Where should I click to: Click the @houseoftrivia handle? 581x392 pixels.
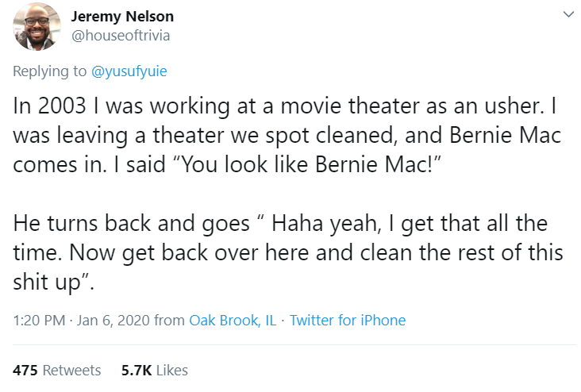tap(121, 36)
